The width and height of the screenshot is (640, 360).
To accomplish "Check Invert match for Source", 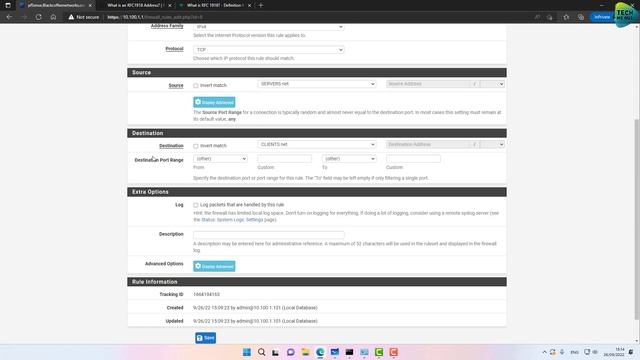I will (x=196, y=86).
